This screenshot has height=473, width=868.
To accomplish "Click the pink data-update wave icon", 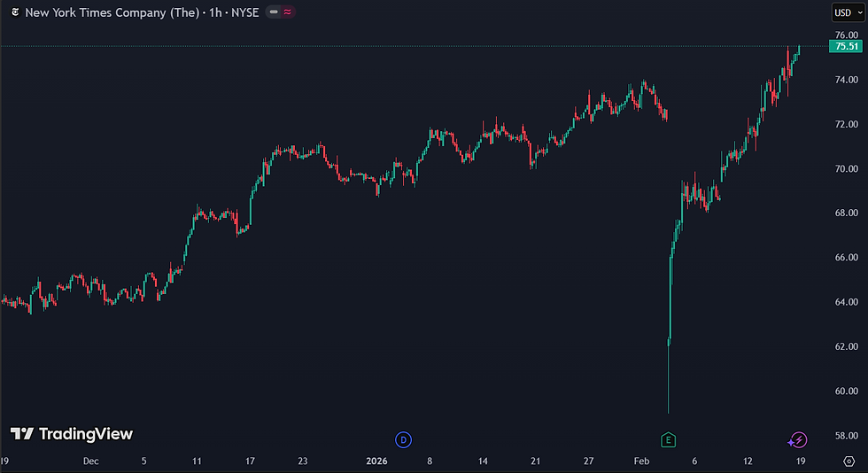I will [288, 12].
